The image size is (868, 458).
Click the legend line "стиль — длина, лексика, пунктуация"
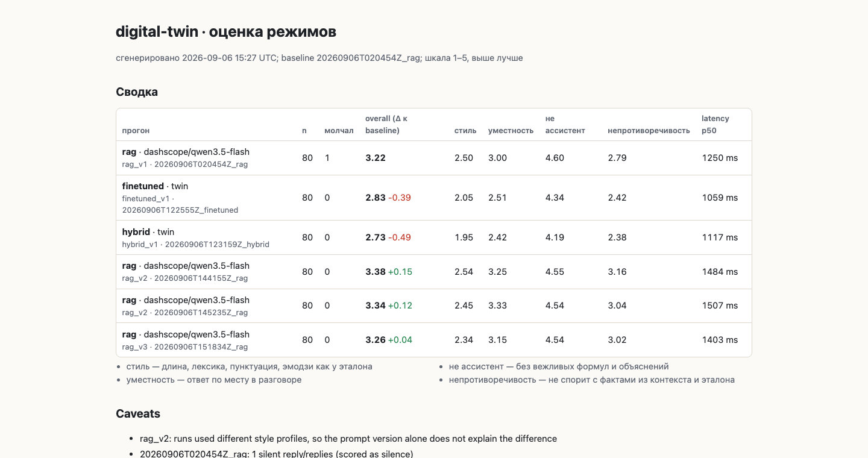(x=249, y=366)
